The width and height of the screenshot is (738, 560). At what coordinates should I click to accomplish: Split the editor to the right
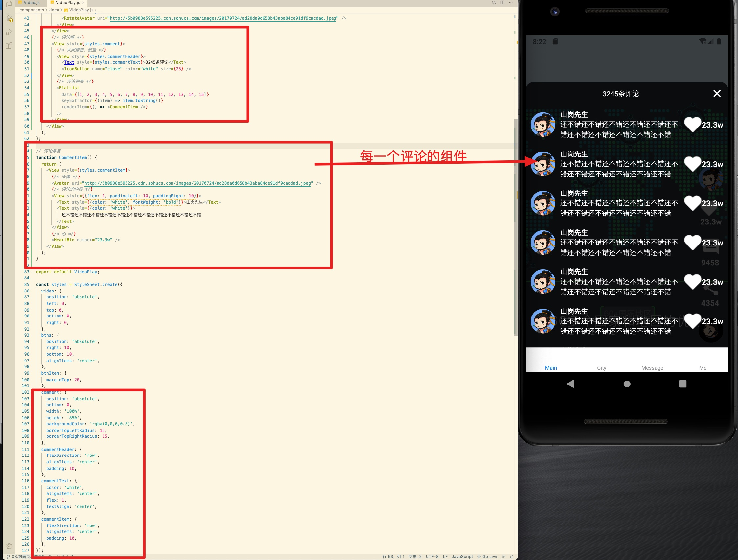click(x=502, y=3)
